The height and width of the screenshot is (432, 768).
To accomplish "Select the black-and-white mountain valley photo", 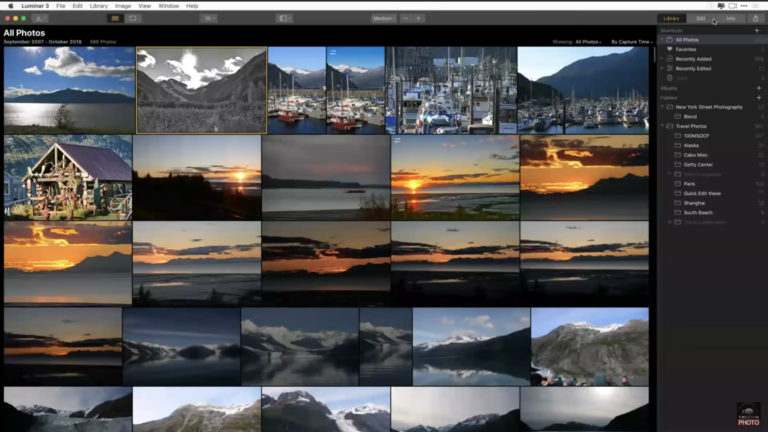I will (202, 90).
